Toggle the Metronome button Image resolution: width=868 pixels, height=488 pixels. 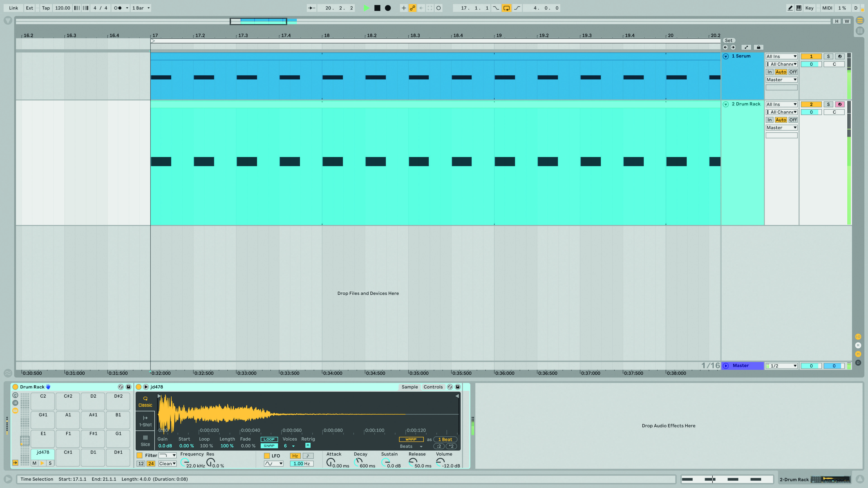click(118, 8)
